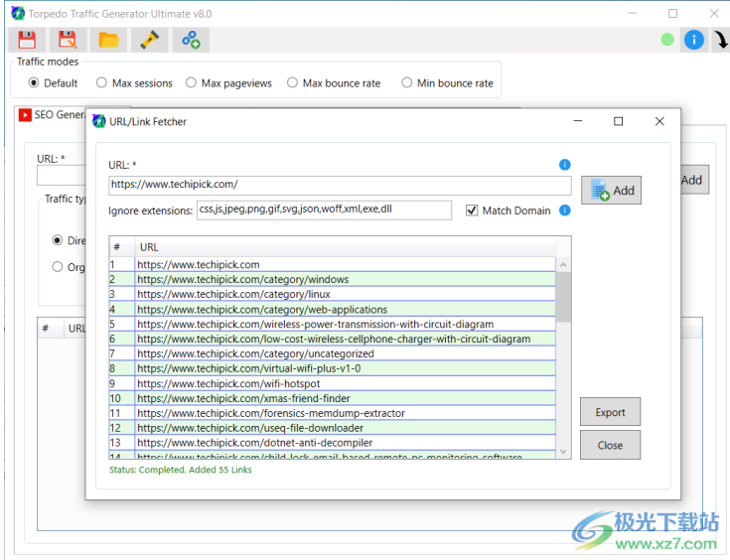Maximize the URL/Link Fetcher dialog

click(618, 121)
